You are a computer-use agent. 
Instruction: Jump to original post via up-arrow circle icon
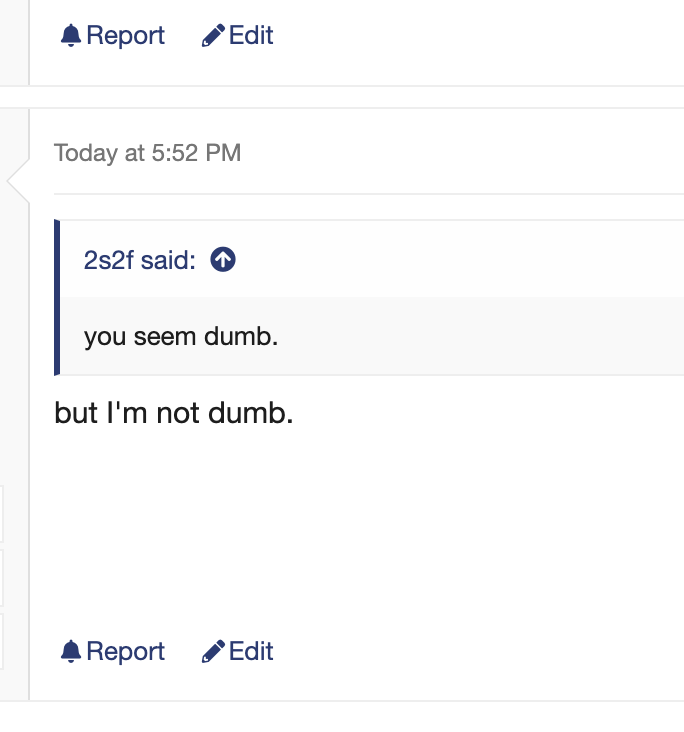(x=223, y=259)
